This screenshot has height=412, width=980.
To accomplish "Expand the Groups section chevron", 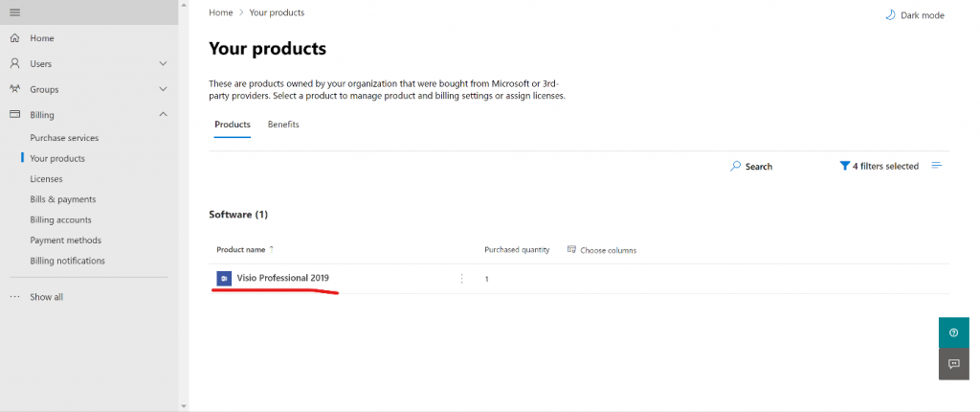I will click(x=163, y=89).
